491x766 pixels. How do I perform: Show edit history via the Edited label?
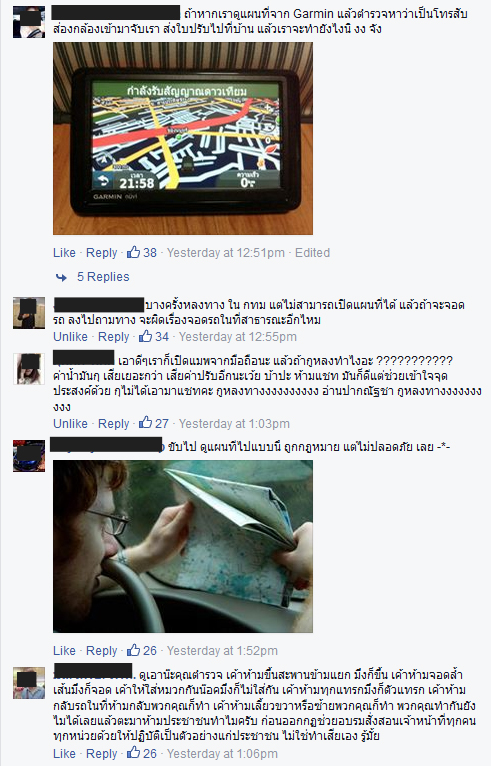(313, 253)
